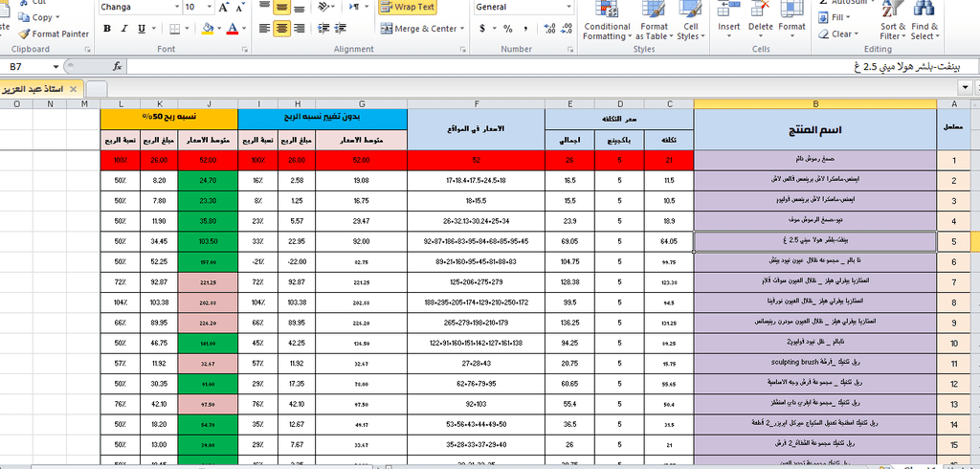Open Merge & Center dropdown arrow

pos(462,29)
